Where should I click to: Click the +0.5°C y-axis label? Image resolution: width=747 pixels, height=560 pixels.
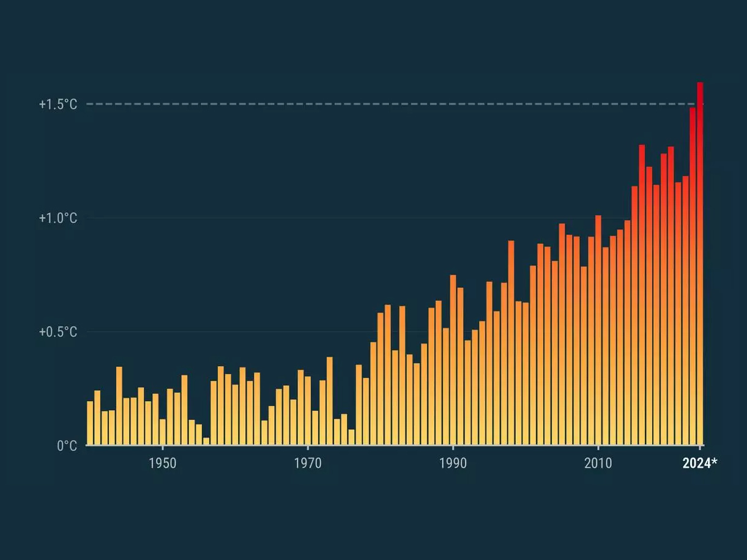[x=58, y=332]
